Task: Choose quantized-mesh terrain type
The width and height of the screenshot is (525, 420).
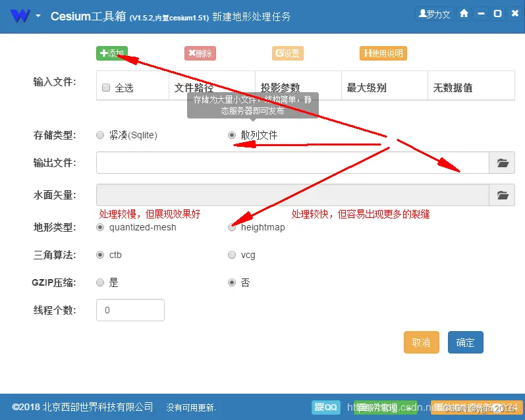Action: 100,227
